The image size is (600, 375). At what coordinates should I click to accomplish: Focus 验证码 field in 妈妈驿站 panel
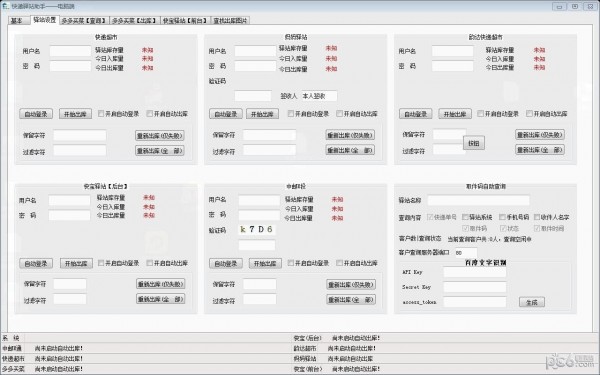pyautogui.click(x=253, y=96)
